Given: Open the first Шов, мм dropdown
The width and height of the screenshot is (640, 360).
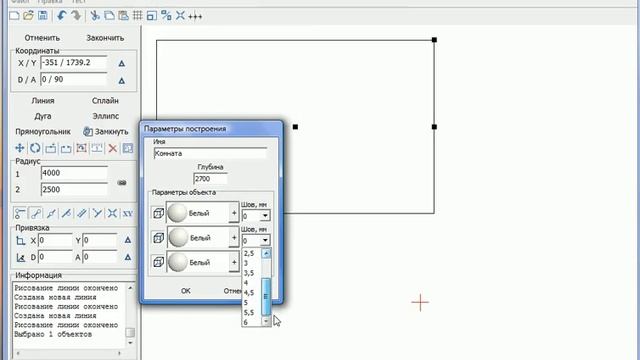Looking at the screenshot, I should click(265, 216).
